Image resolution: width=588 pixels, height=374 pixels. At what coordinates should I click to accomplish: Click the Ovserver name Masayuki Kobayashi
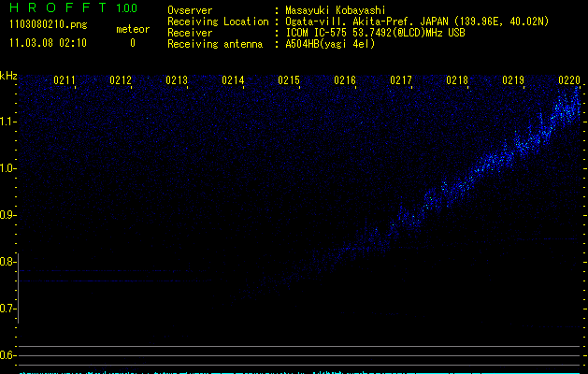336,10
